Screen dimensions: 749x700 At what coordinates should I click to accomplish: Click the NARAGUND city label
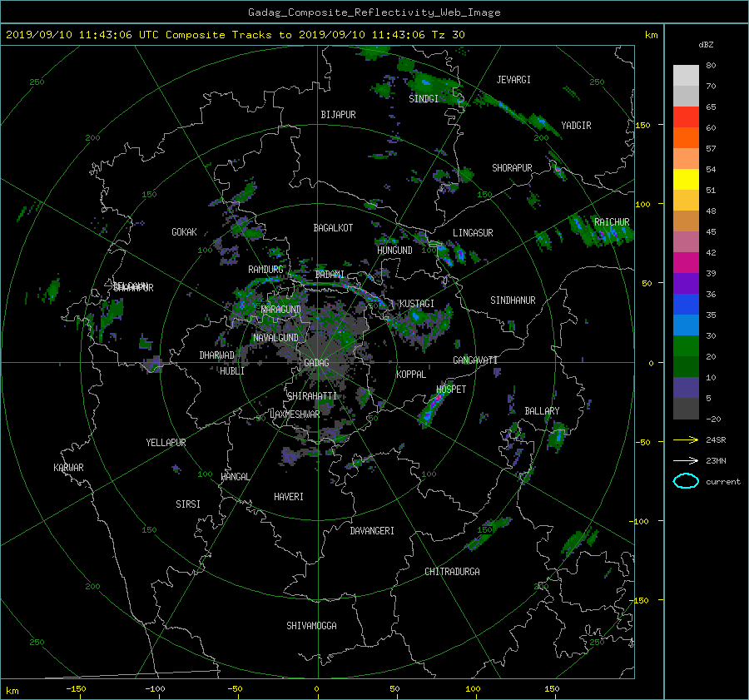coord(281,310)
